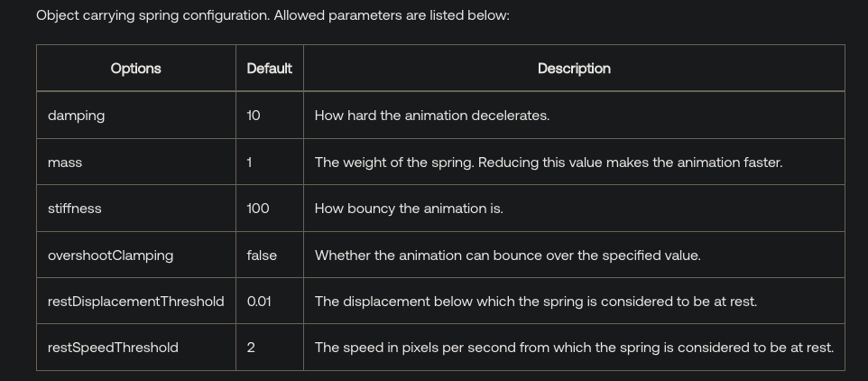This screenshot has width=868, height=381.
Task: Click the 'false' default for overshootClamping
Action: [262, 256]
